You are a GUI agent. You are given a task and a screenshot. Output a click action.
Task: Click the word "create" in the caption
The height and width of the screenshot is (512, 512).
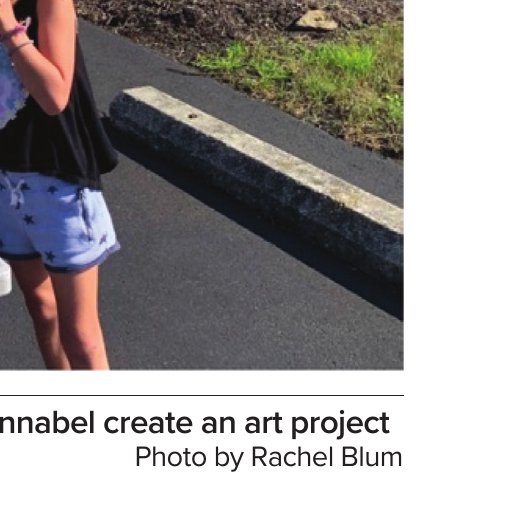[x=148, y=423]
